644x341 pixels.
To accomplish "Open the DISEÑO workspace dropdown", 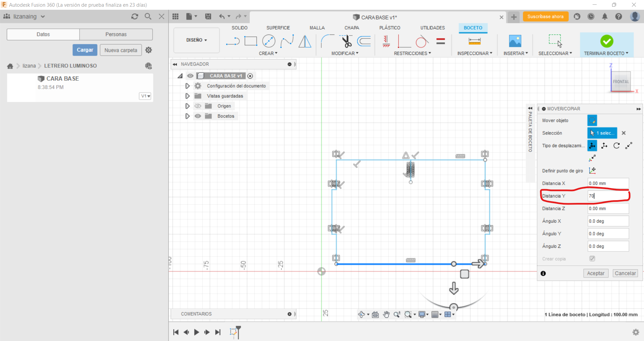I will 197,40.
